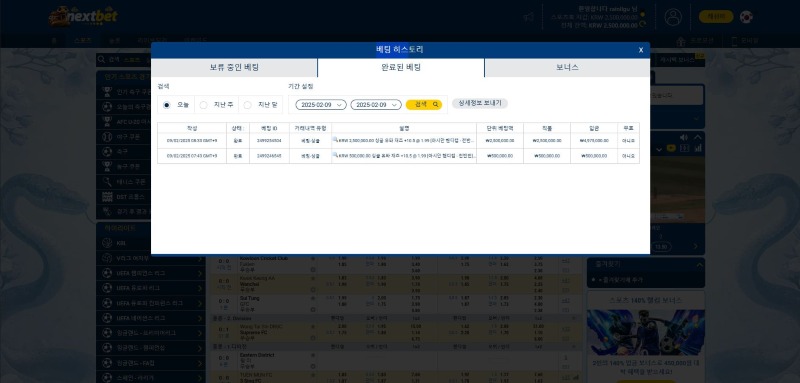Open the 보너스 tab
Image resolution: width=800 pixels, height=383 pixels.
[567, 67]
